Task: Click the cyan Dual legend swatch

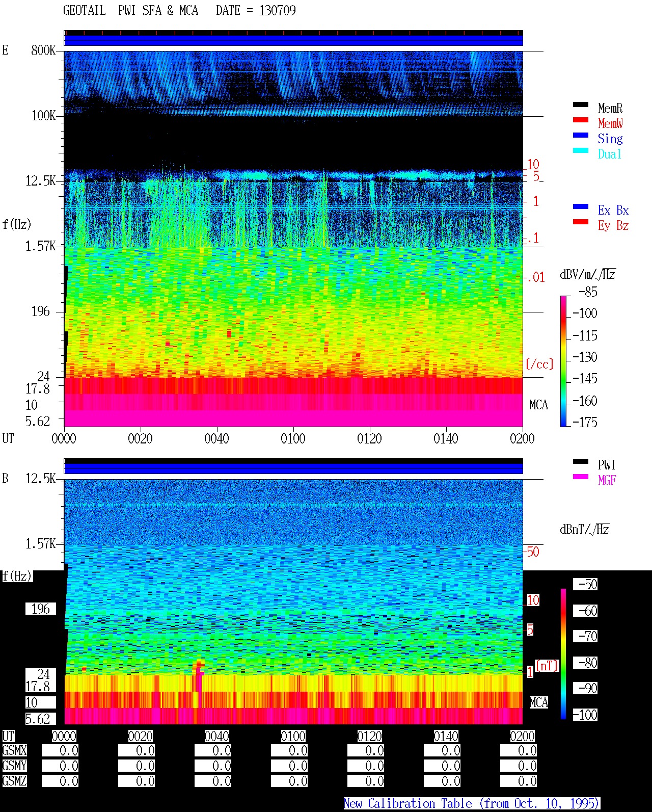Action: point(581,150)
